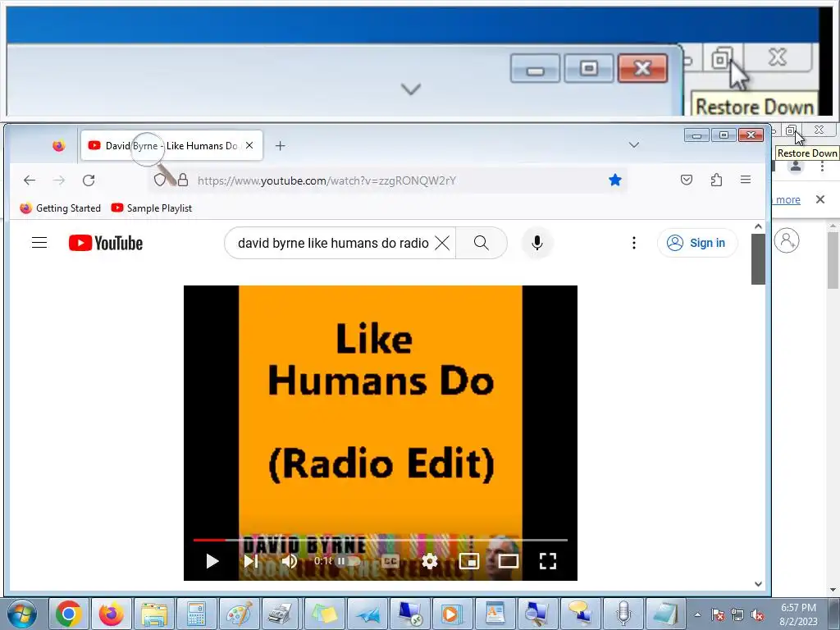Switch video to theater mode

(x=508, y=561)
